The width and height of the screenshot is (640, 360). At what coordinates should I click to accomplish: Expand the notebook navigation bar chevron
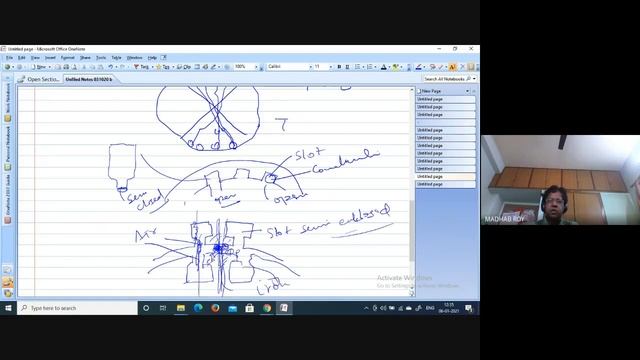(7, 78)
